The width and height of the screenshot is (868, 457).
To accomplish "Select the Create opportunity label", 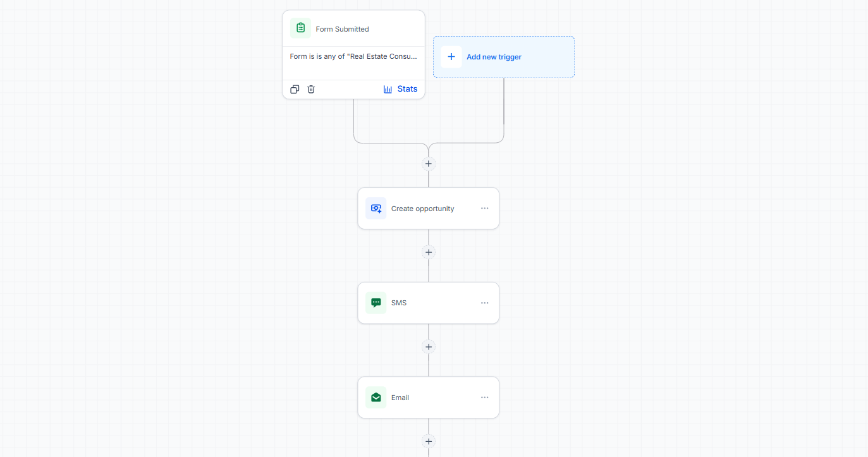I will pos(422,209).
